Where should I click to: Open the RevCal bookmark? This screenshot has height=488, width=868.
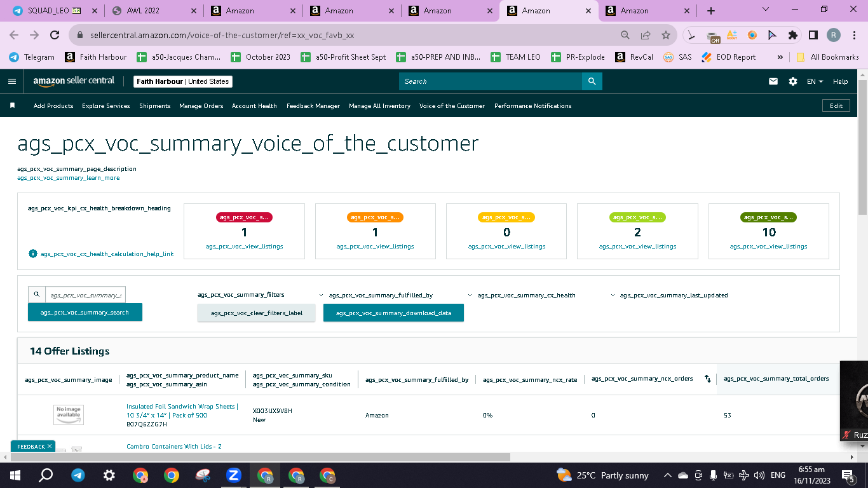[634, 57]
